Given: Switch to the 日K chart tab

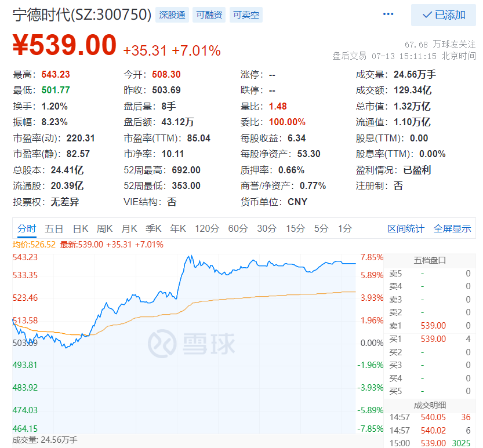Looking at the screenshot, I should coord(80,228).
